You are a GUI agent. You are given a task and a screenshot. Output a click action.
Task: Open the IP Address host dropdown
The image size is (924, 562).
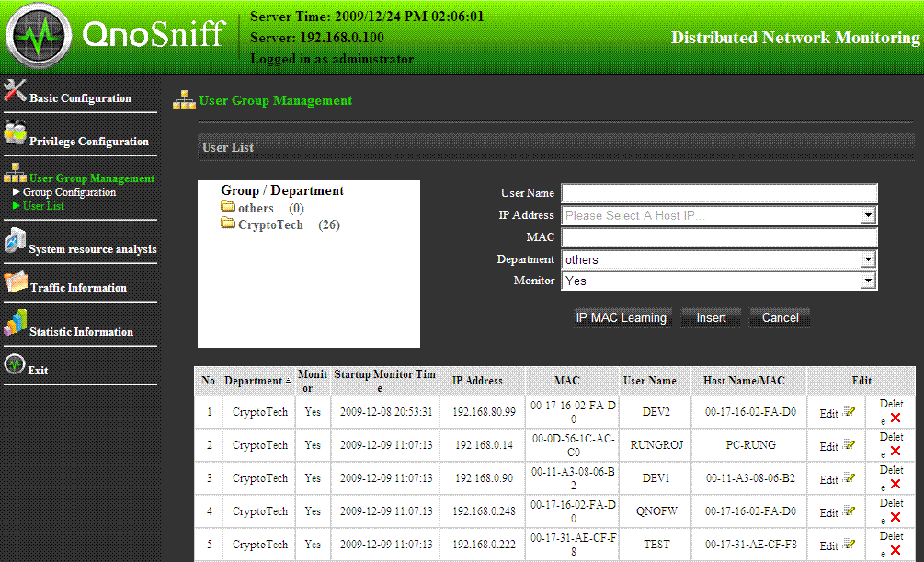click(x=867, y=216)
